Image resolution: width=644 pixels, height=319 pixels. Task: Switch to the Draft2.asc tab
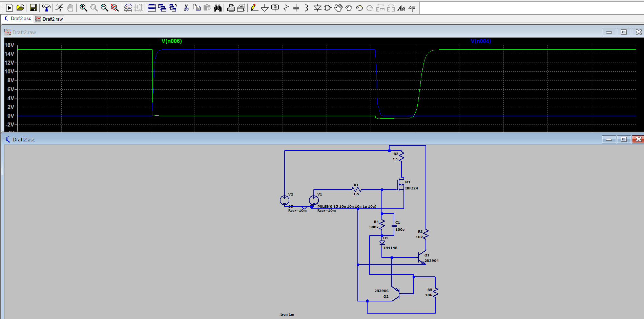click(18, 19)
